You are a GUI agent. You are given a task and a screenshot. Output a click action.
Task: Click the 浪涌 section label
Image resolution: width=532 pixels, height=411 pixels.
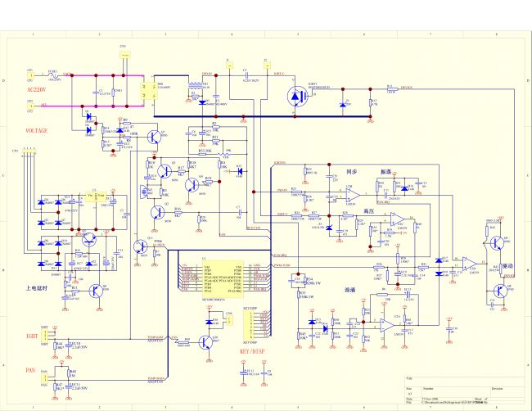350,290
